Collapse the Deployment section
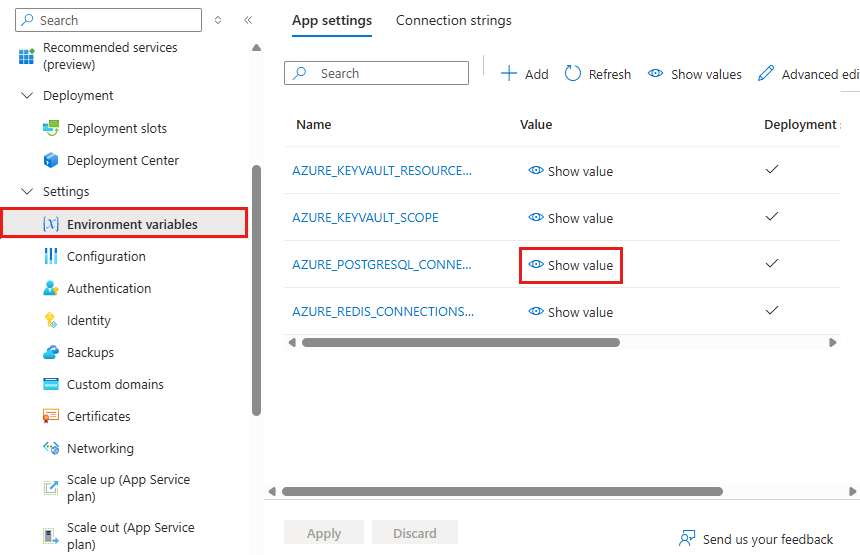Viewport: 860px width, 555px height. tap(27, 96)
